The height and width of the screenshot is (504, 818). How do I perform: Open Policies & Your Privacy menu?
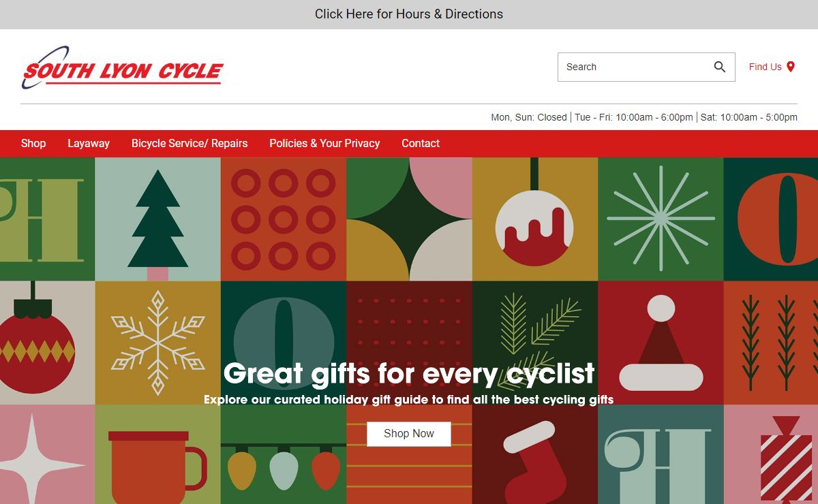(x=324, y=144)
